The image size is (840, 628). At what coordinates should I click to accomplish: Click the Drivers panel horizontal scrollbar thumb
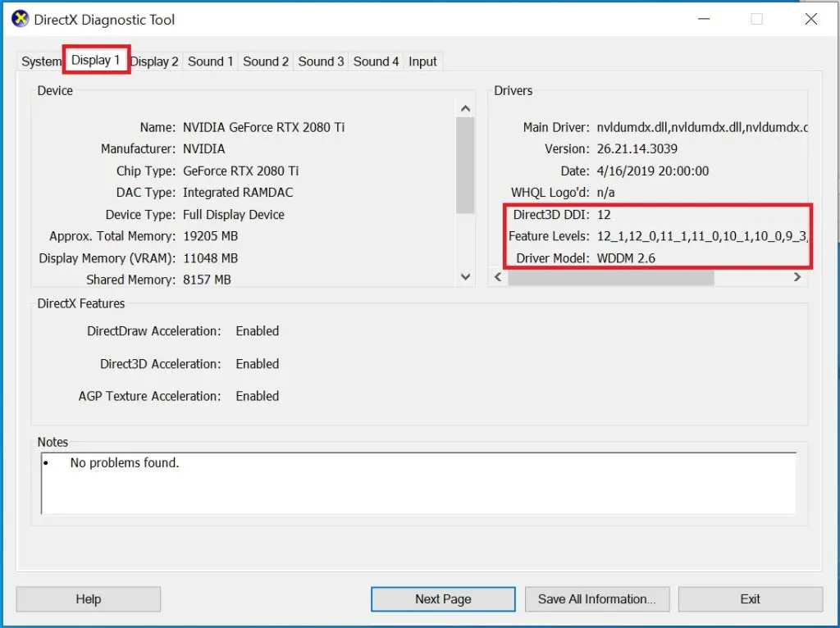(610, 277)
